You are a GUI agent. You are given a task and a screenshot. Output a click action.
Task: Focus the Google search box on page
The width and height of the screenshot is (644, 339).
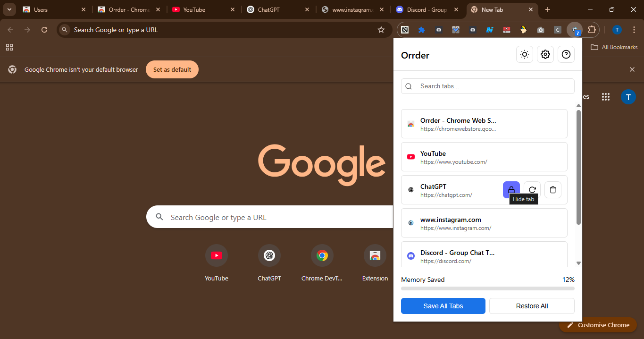tap(270, 217)
